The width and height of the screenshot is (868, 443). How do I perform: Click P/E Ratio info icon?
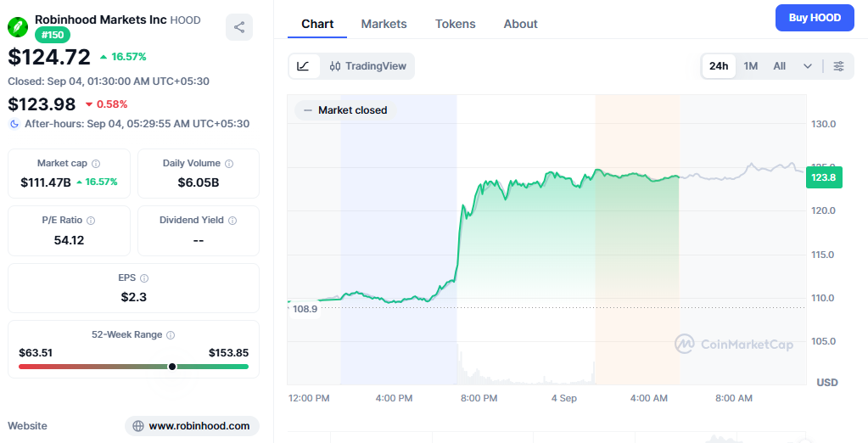coord(91,221)
